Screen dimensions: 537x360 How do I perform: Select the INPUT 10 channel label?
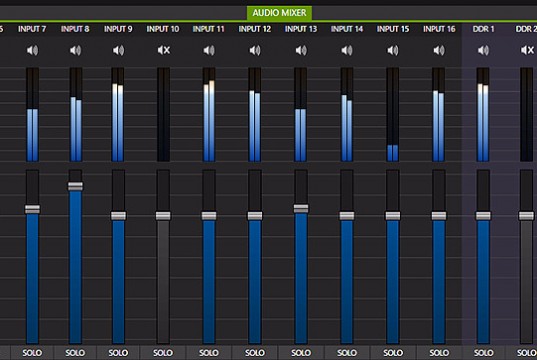163,29
